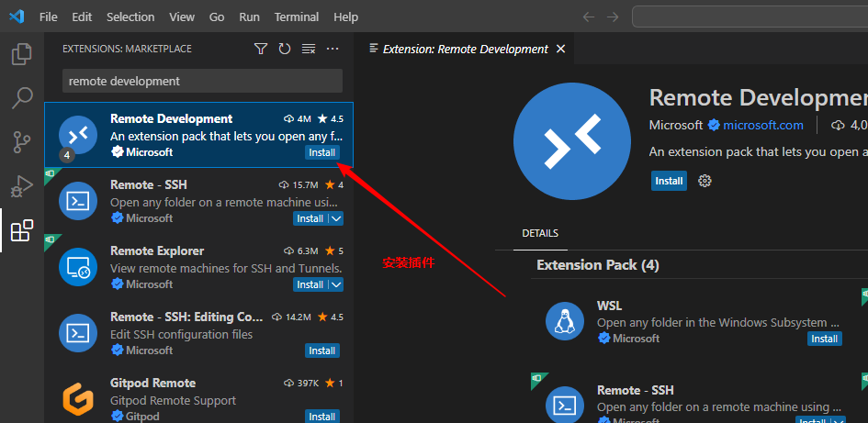The width and height of the screenshot is (868, 423).
Task: Switch to the DETAILS tab
Action: click(x=540, y=233)
